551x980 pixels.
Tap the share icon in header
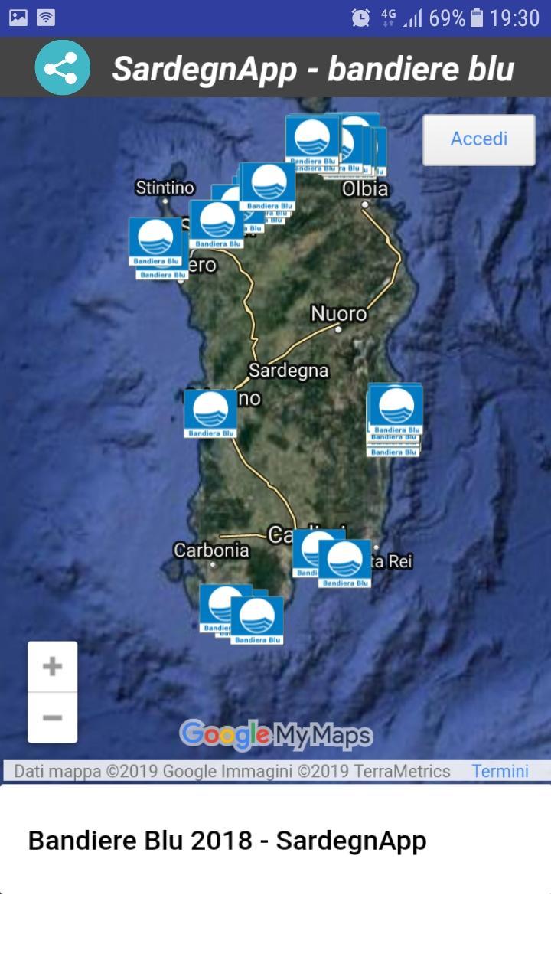[62, 67]
